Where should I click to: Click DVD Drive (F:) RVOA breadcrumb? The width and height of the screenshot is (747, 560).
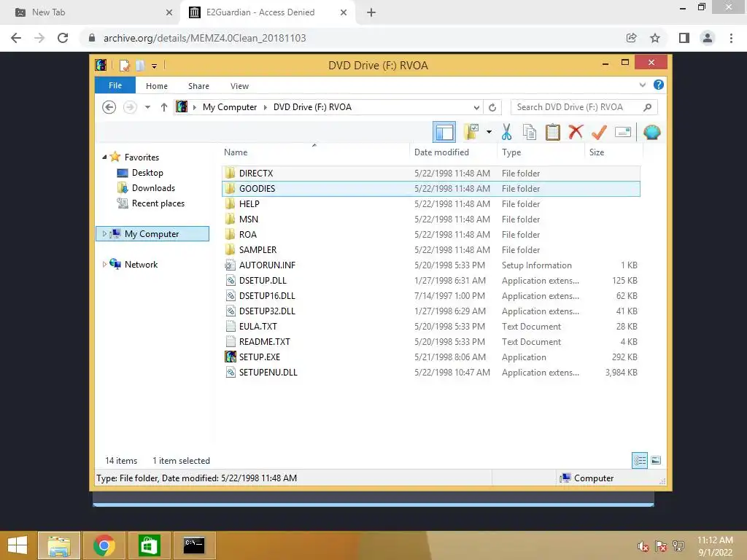[x=312, y=107]
